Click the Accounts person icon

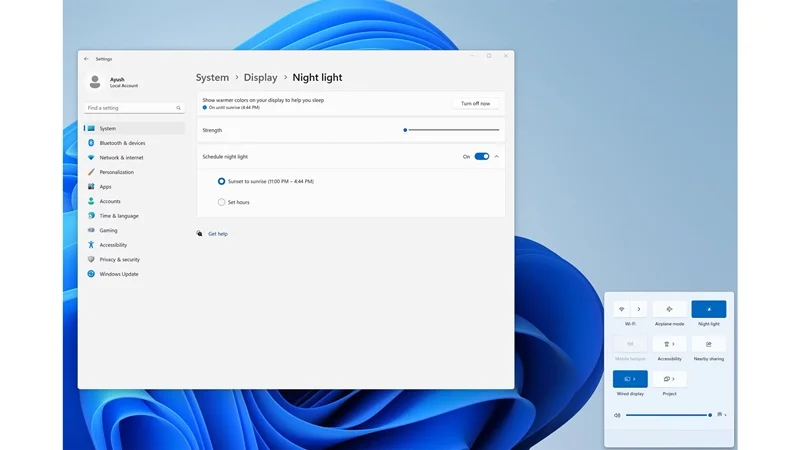(91, 201)
